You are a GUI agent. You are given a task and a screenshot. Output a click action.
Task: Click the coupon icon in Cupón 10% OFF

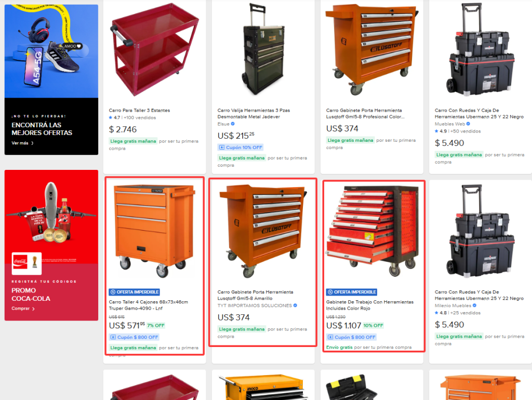pyautogui.click(x=222, y=147)
